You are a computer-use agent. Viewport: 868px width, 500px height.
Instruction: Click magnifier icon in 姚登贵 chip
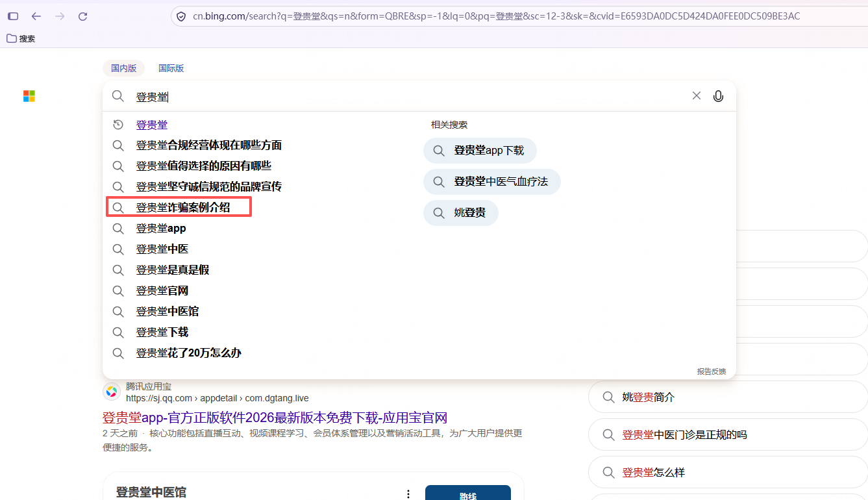pyautogui.click(x=440, y=213)
